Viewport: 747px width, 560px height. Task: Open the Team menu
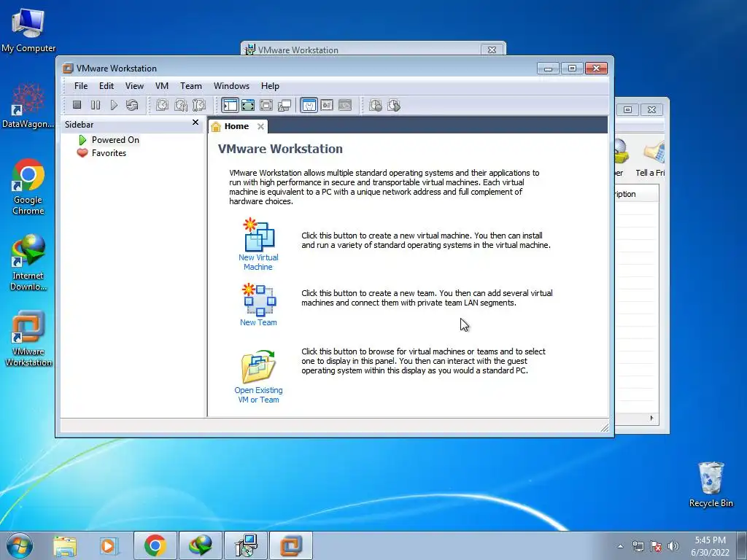click(x=190, y=86)
